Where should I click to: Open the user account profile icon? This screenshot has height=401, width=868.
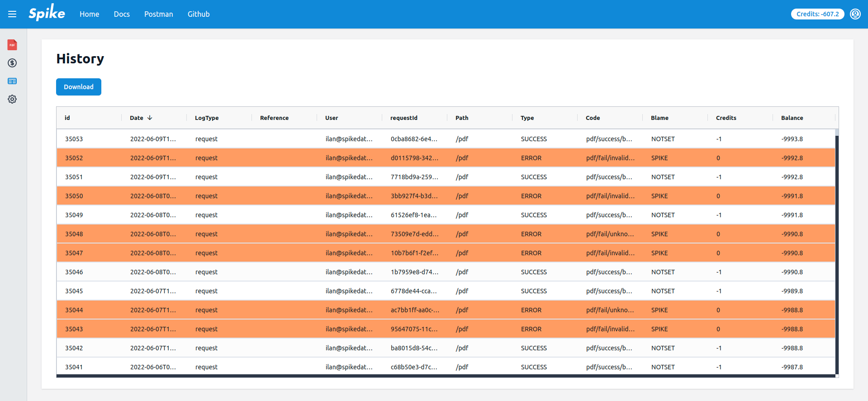tap(855, 14)
